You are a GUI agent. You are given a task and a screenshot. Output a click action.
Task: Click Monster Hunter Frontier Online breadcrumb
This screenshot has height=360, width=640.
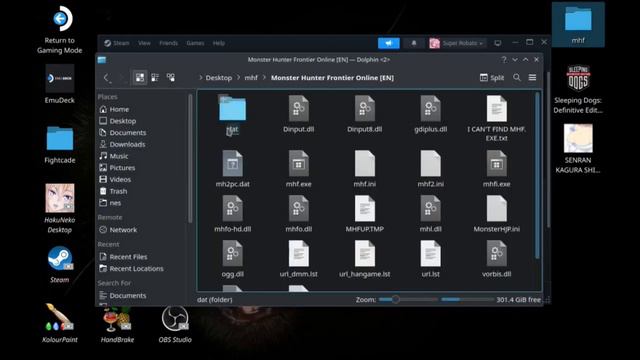point(332,78)
